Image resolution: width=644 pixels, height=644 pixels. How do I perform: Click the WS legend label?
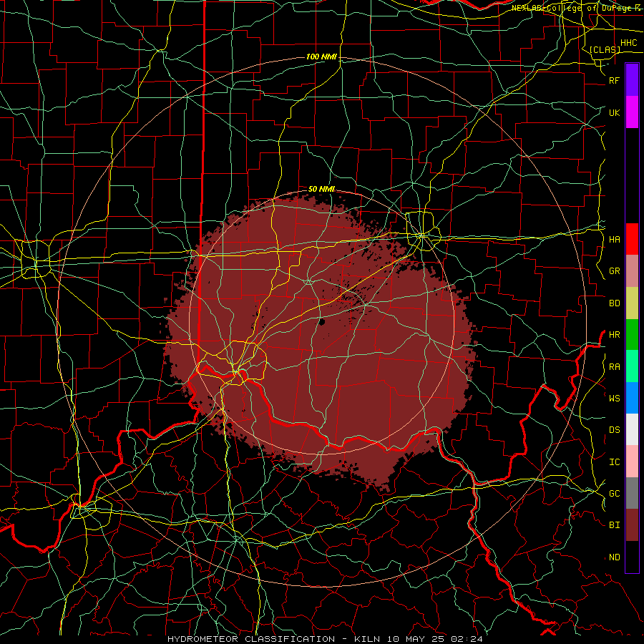pyautogui.click(x=614, y=398)
